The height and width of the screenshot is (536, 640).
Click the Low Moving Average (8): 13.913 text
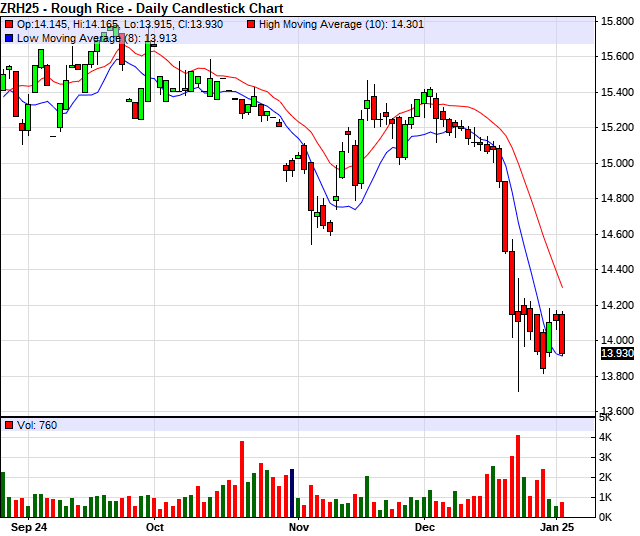[85, 37]
